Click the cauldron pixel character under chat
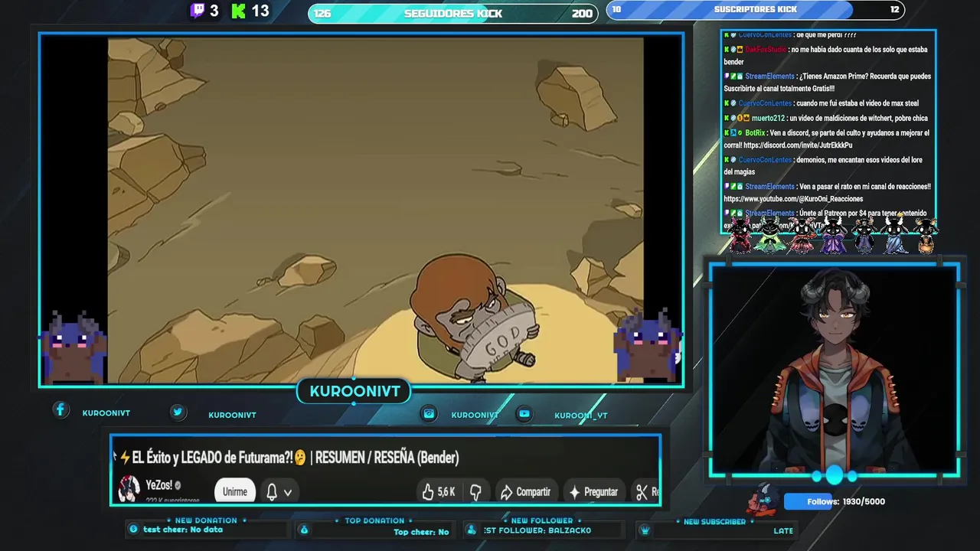The width and height of the screenshot is (980, 551). pos(926,236)
